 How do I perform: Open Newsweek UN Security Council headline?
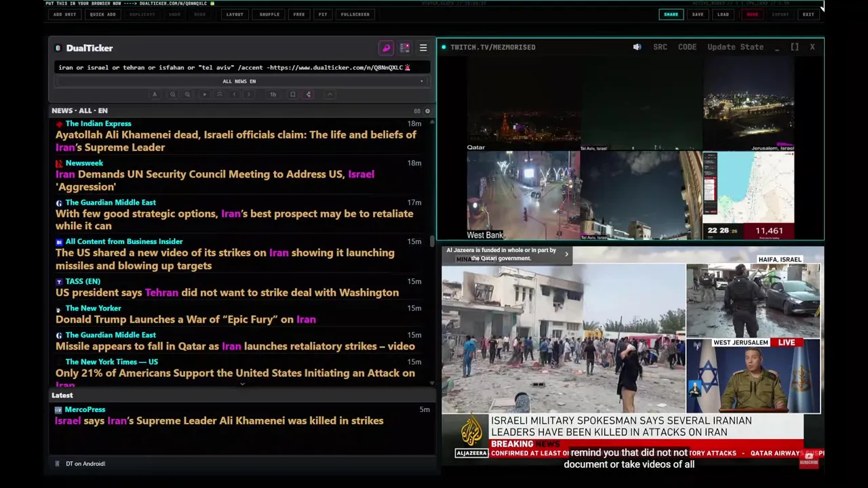[x=215, y=180]
